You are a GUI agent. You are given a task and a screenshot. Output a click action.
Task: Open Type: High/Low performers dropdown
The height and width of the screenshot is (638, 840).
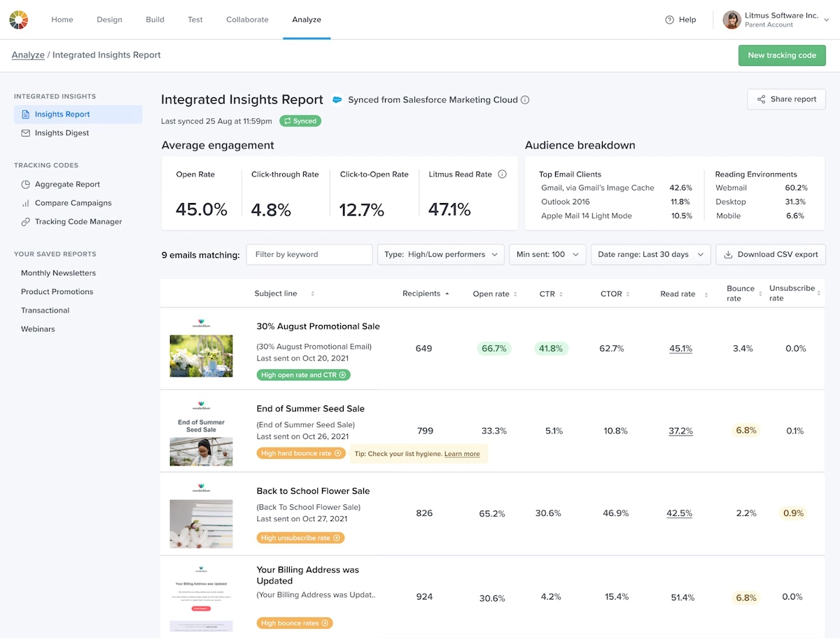pos(441,255)
